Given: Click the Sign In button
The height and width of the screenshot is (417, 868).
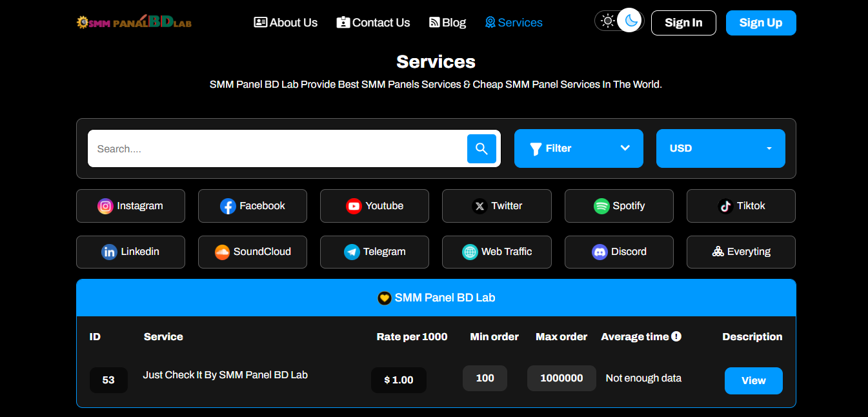Looking at the screenshot, I should (683, 23).
